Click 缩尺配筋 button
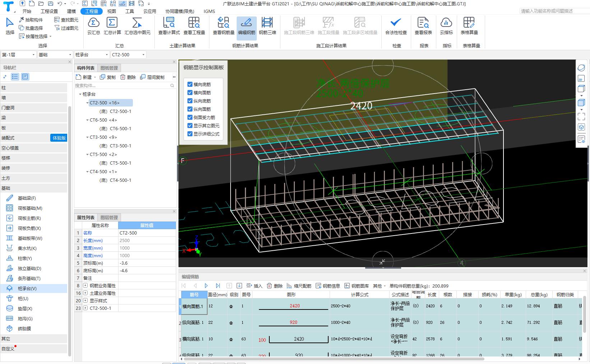The height and width of the screenshot is (364, 590). click(x=299, y=286)
